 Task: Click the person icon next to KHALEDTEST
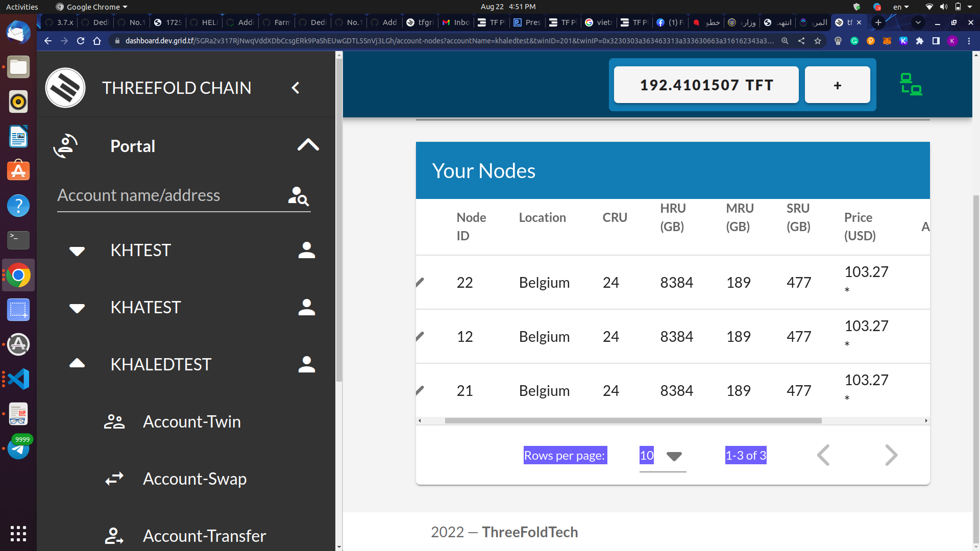306,364
